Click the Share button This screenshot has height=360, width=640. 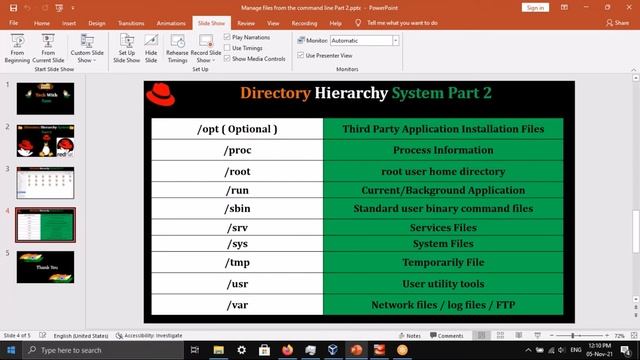pyautogui.click(x=617, y=23)
